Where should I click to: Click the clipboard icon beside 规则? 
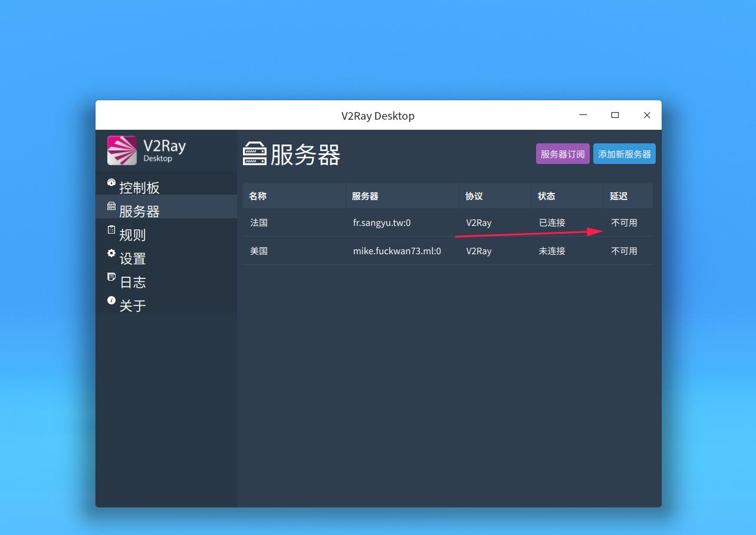[x=111, y=229]
